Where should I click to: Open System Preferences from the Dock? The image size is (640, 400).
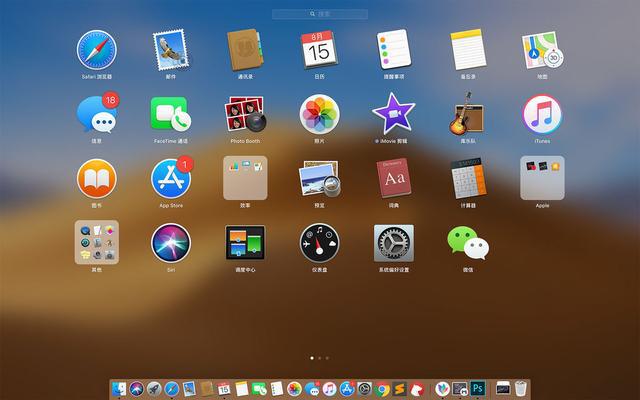click(x=364, y=389)
